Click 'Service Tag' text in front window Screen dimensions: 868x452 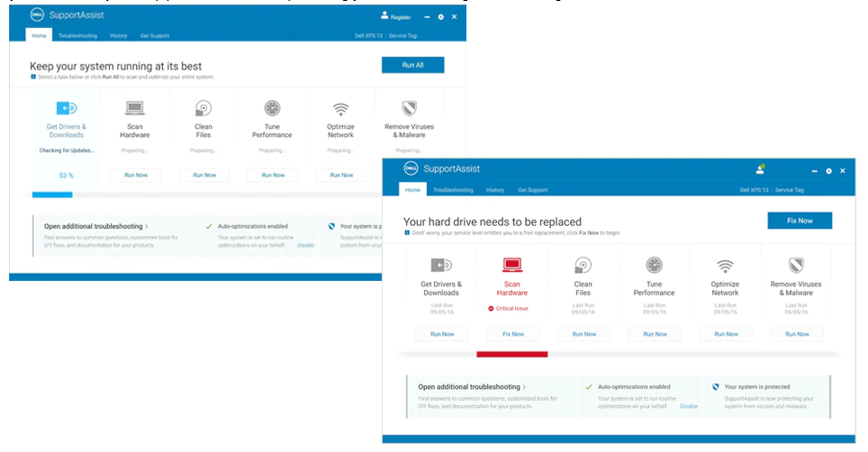(789, 190)
